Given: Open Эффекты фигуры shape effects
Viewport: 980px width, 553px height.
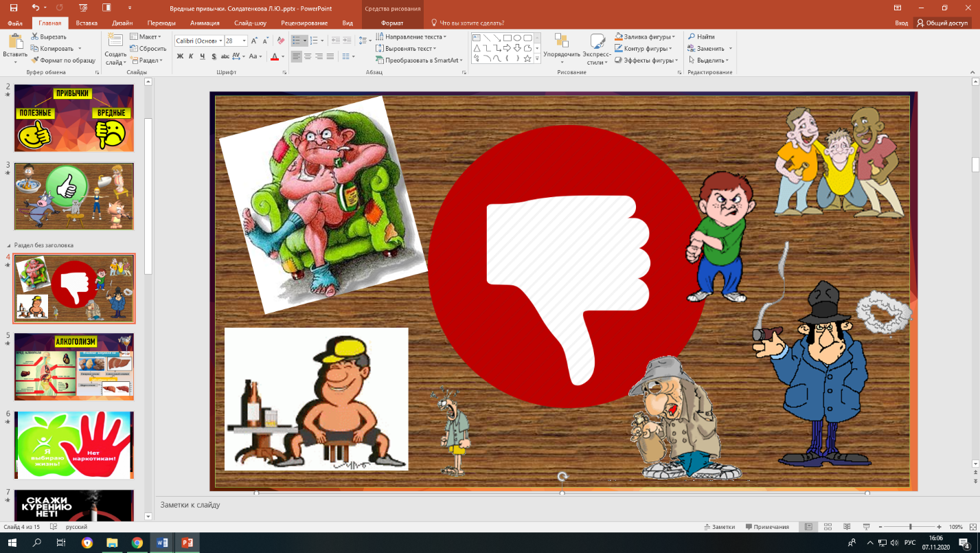Looking at the screenshot, I should click(x=645, y=60).
